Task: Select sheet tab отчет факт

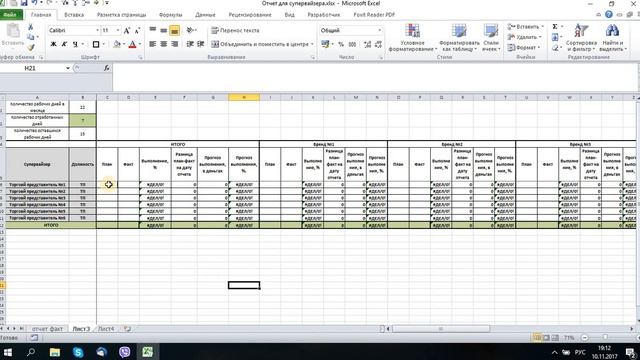Action: click(x=47, y=329)
